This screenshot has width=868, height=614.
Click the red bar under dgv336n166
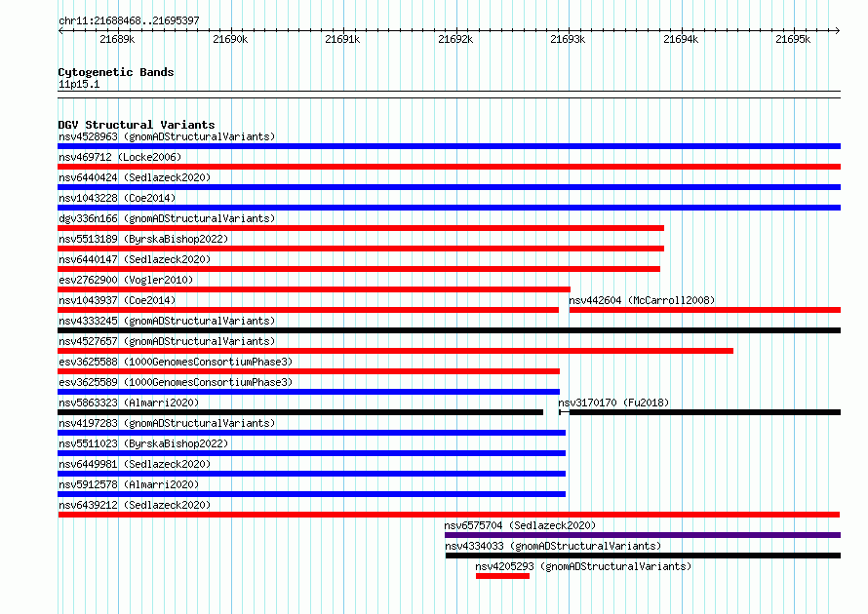[361, 228]
